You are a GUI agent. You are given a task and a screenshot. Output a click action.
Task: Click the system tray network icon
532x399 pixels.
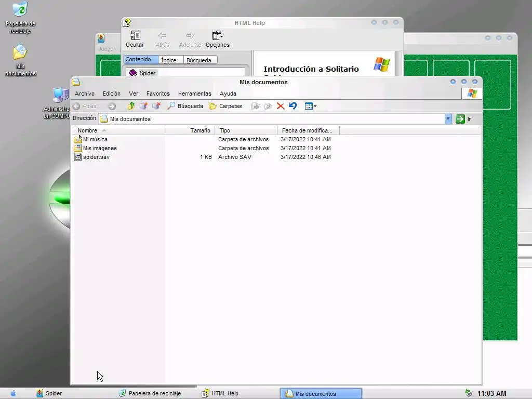tap(469, 393)
